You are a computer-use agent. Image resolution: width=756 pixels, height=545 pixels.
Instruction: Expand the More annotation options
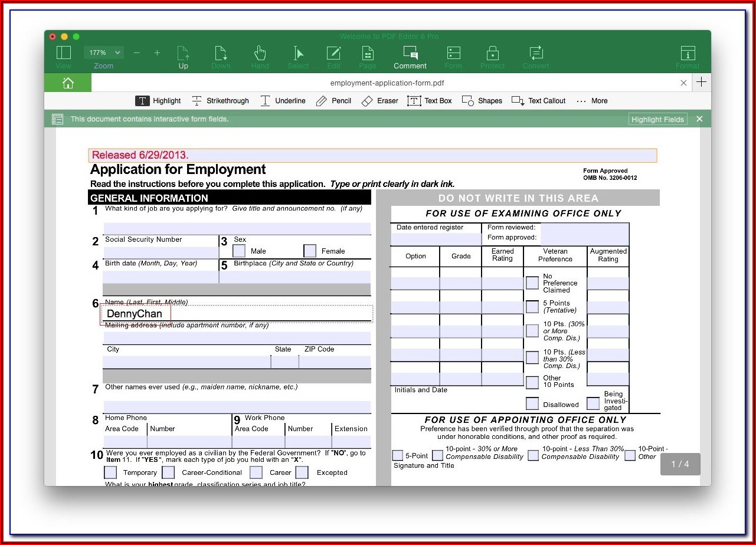coord(592,101)
